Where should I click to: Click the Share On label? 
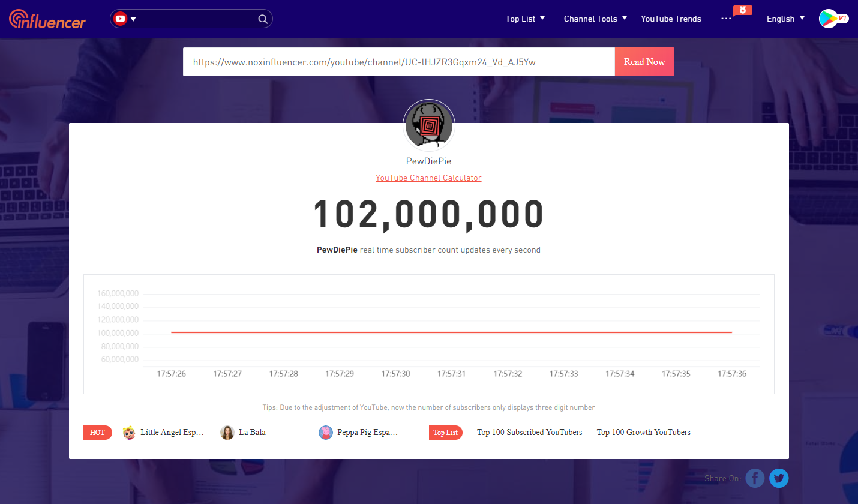click(x=723, y=478)
